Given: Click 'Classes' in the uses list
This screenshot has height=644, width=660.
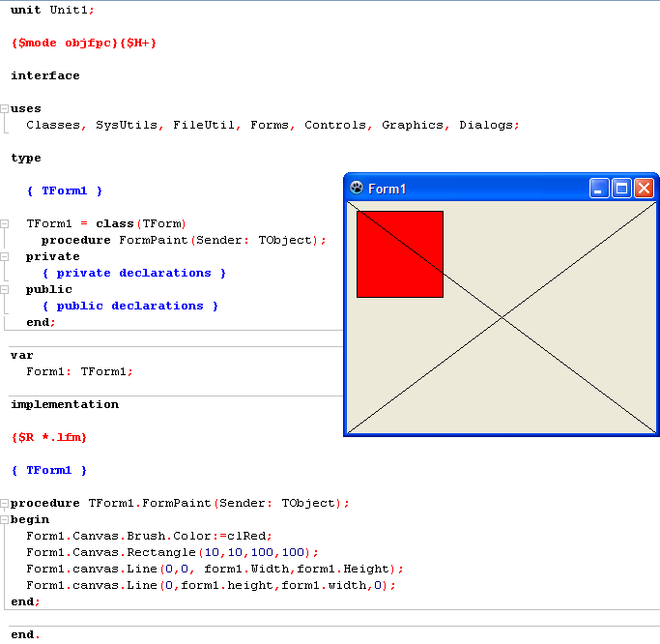Looking at the screenshot, I should (53, 125).
